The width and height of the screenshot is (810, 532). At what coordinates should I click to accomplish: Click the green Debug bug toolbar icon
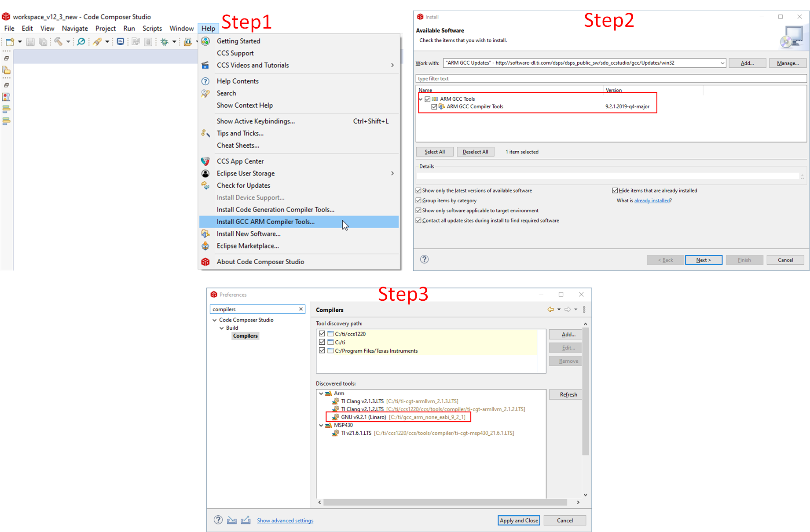tap(165, 42)
